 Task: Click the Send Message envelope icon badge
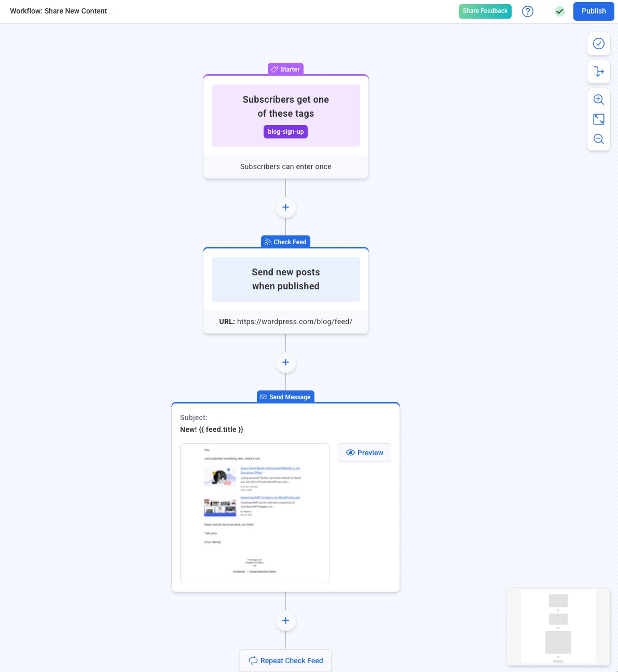[264, 397]
